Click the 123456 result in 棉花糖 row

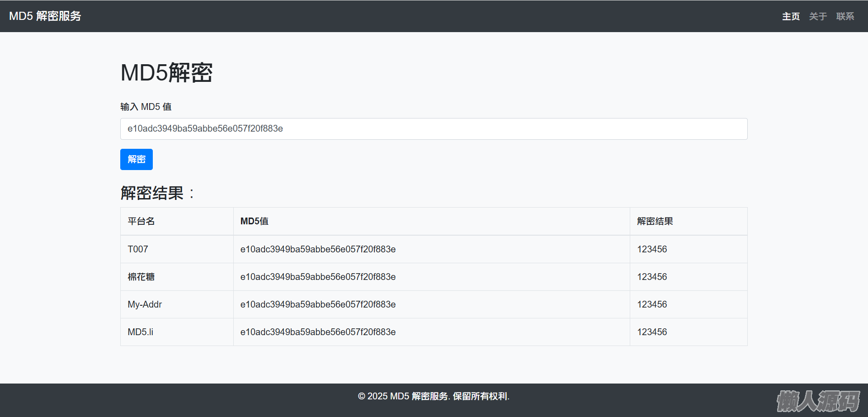[652, 277]
